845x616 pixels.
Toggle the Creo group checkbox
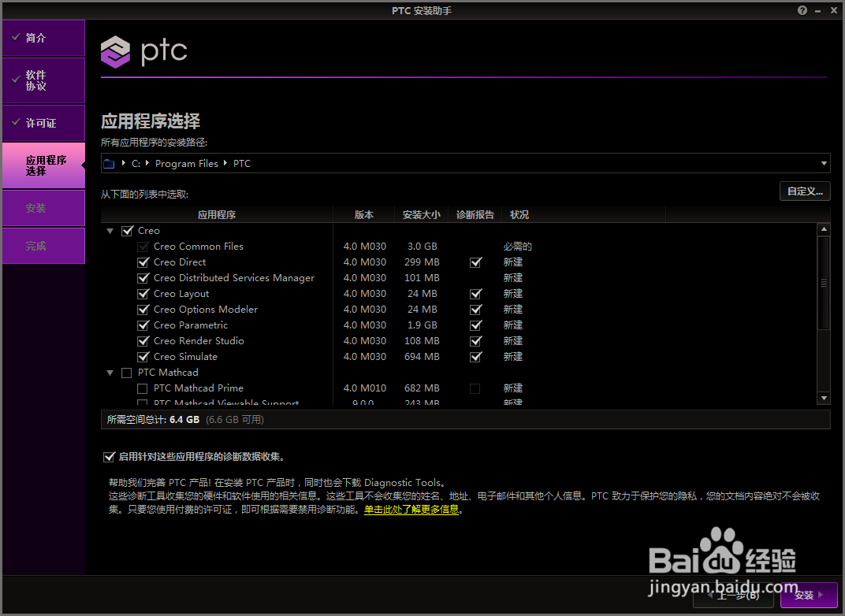pos(127,231)
